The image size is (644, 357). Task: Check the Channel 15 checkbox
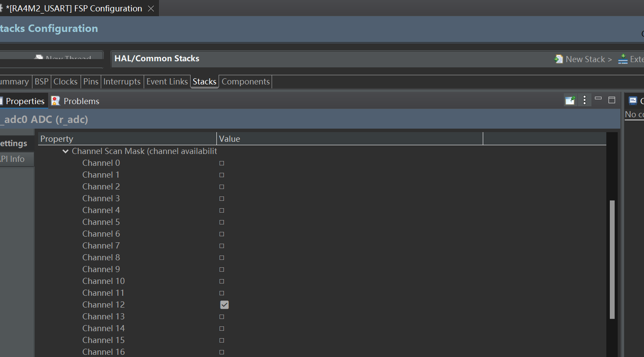coord(222,340)
